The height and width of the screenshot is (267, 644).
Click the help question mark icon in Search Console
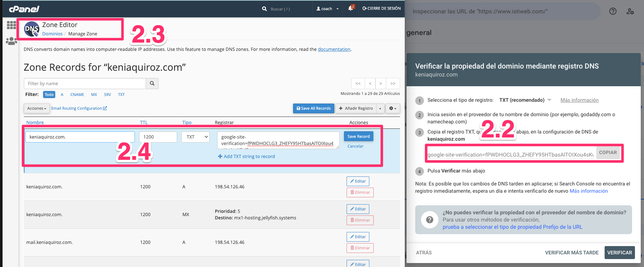click(x=613, y=11)
